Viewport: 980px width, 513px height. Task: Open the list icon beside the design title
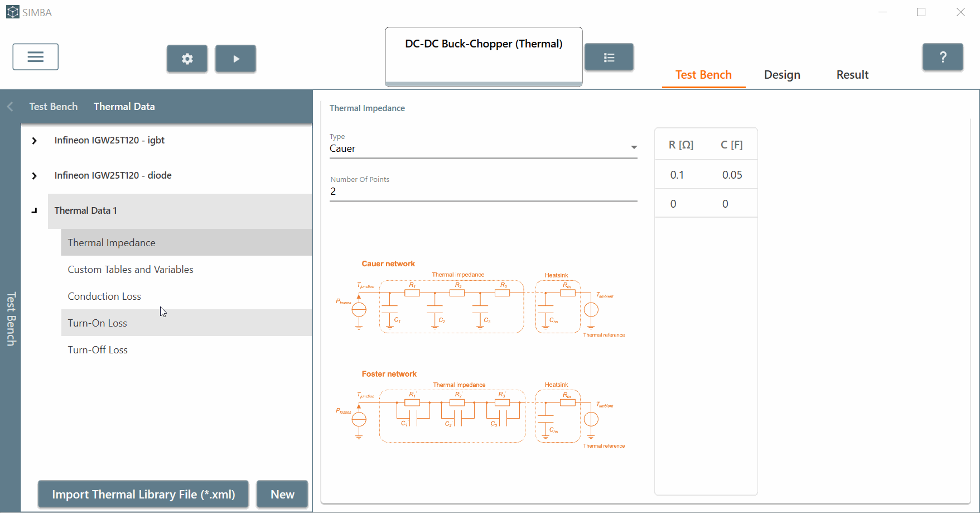pos(609,57)
